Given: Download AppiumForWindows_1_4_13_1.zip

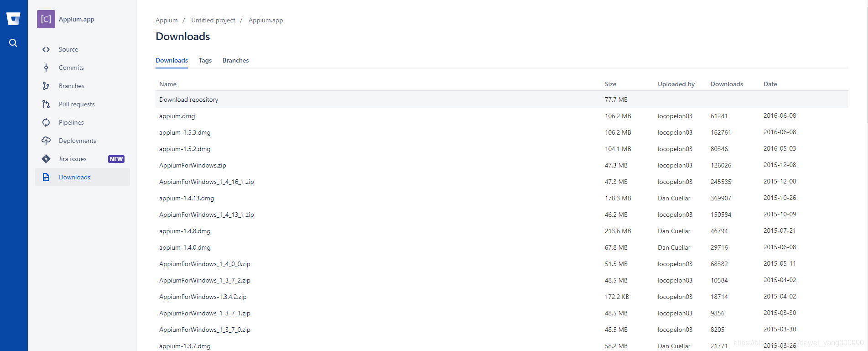Looking at the screenshot, I should 207,215.
